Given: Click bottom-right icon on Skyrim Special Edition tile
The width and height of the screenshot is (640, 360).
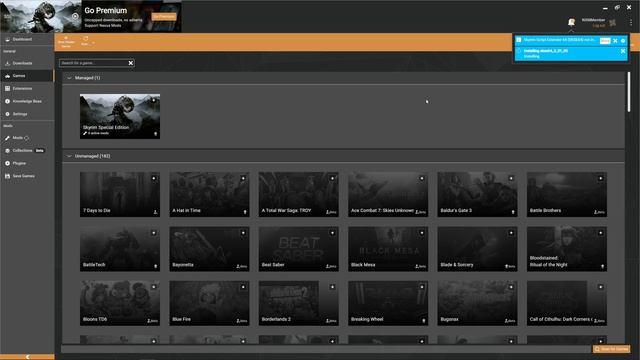Looking at the screenshot, I should 155,134.
